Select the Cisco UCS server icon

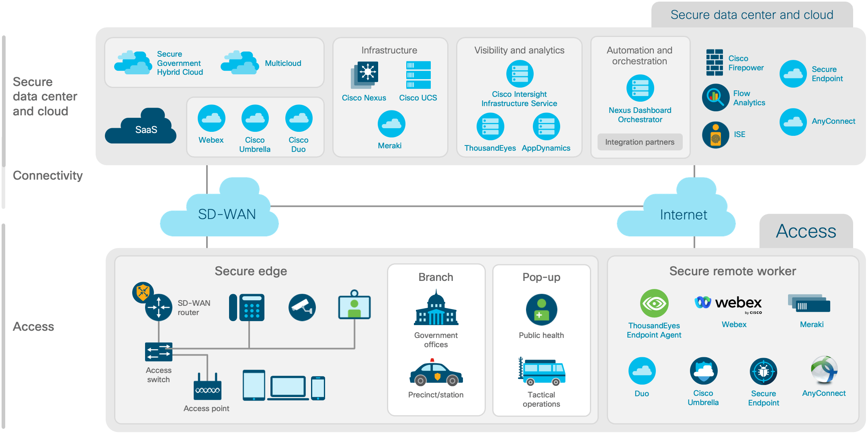pos(418,75)
